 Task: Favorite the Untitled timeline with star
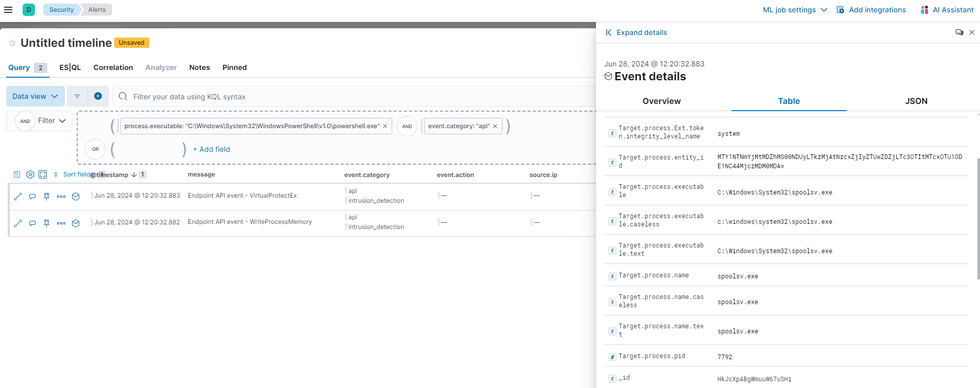pyautogui.click(x=12, y=43)
